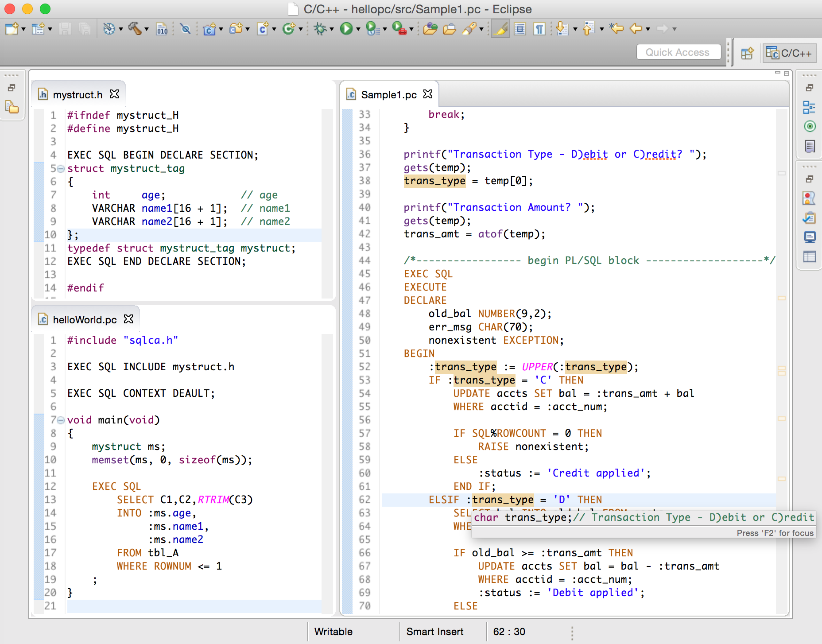
Task: Click the New Class icon
Action: coord(289,29)
